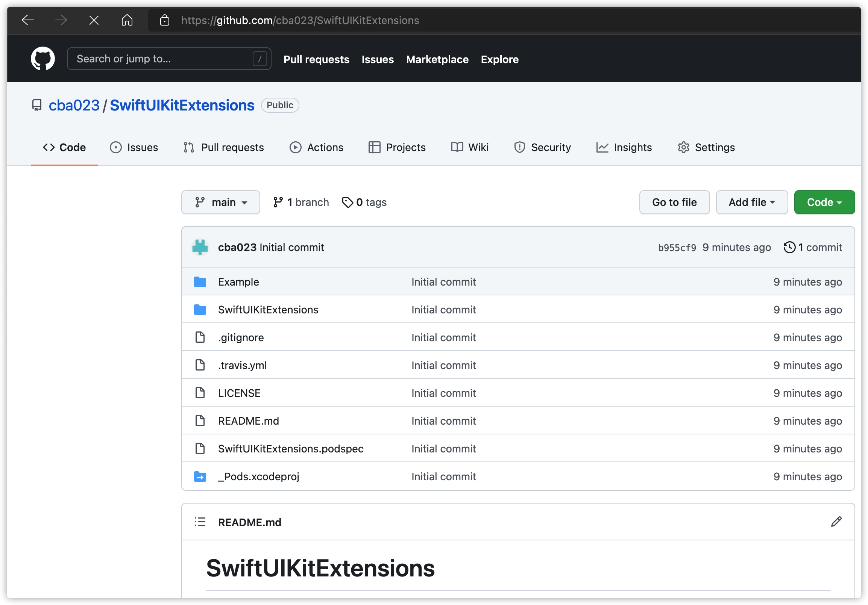
Task: Click Initial commit message on LICENSE row
Action: [x=443, y=393]
